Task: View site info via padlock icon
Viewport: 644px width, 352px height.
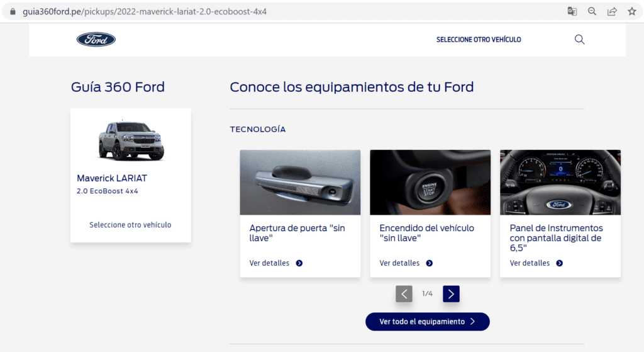Action: tap(12, 11)
